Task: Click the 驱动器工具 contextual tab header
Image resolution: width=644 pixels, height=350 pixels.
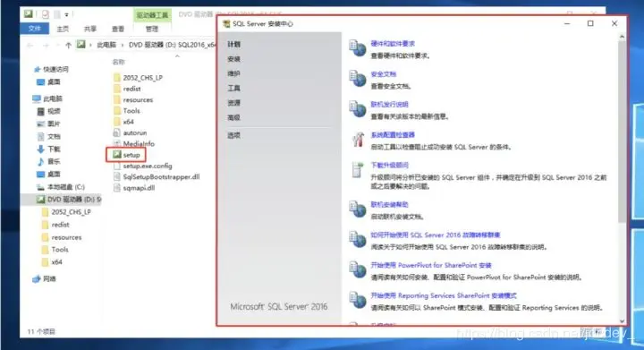Action: pyautogui.click(x=152, y=15)
